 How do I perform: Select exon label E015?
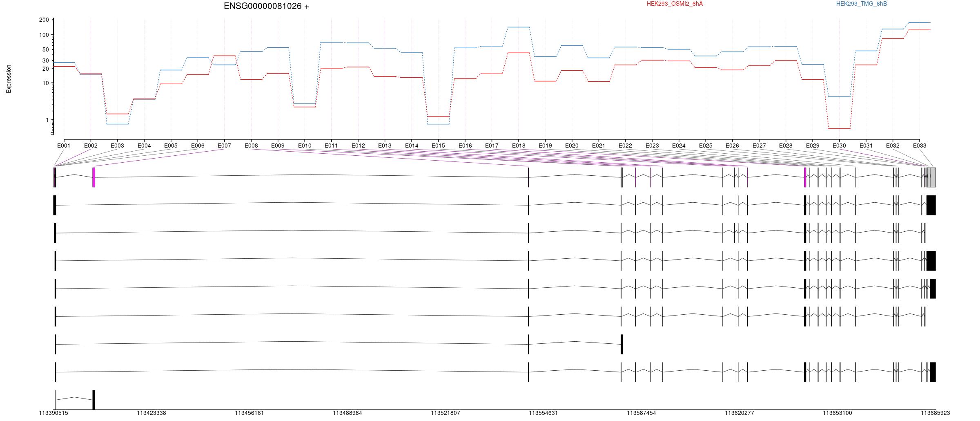tap(438, 146)
